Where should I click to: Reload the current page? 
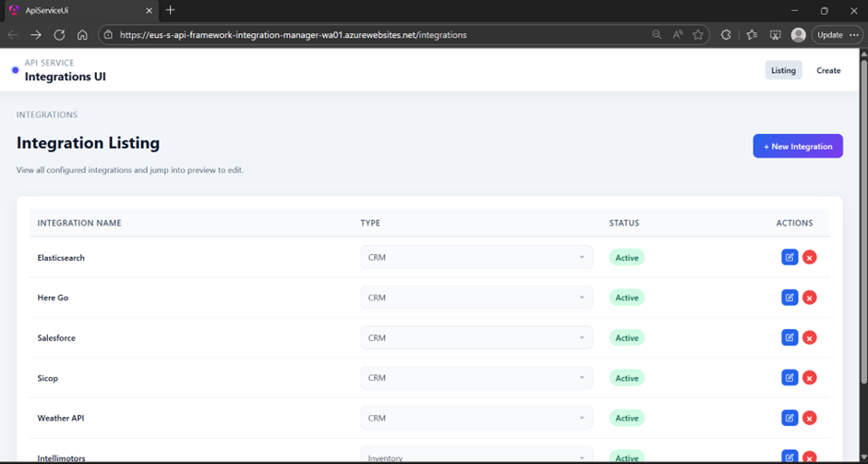tap(59, 35)
